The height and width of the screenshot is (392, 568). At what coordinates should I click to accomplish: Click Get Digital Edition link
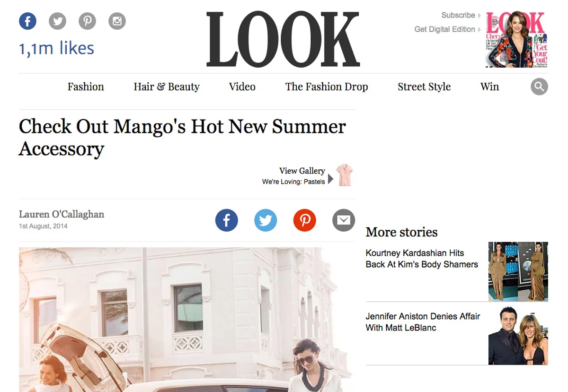click(448, 29)
